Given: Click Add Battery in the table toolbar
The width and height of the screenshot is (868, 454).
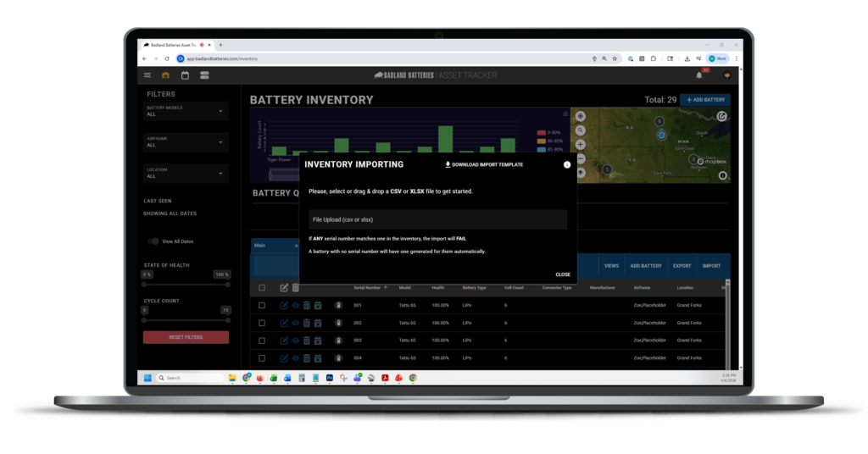Looking at the screenshot, I should [645, 266].
